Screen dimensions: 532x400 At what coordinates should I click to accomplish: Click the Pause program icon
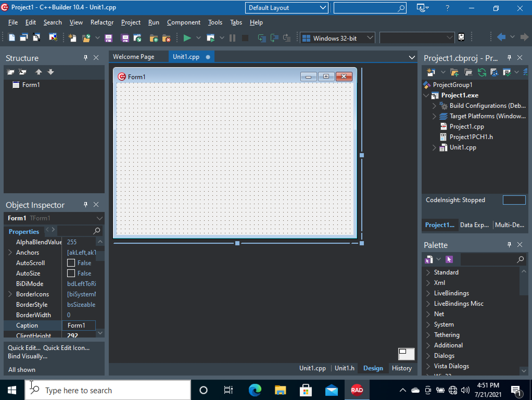coord(232,38)
